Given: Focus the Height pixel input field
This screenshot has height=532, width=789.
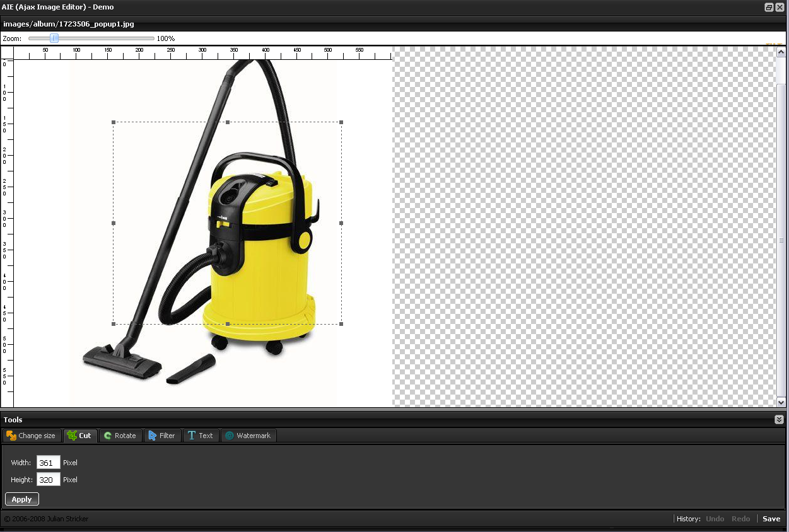Looking at the screenshot, I should point(48,480).
